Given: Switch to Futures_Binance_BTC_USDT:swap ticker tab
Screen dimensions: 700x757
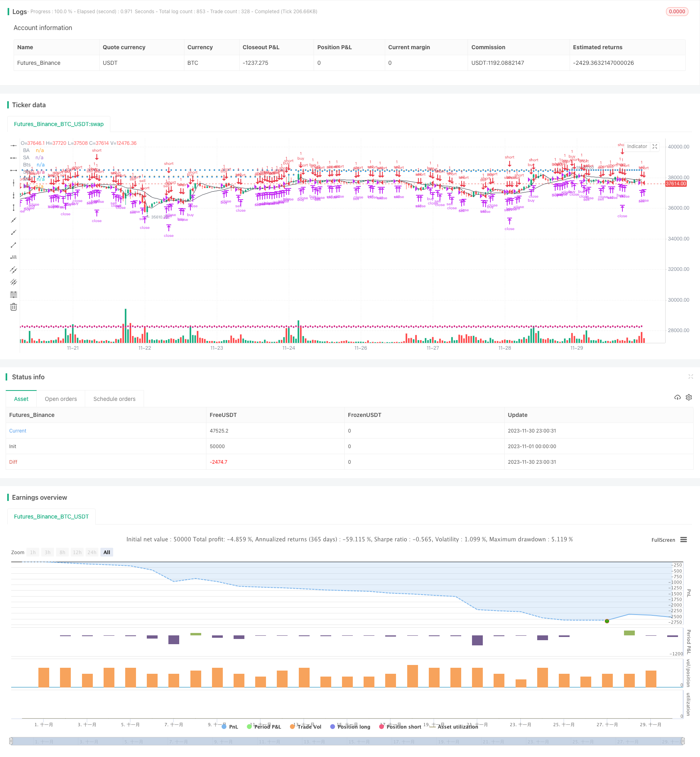Looking at the screenshot, I should click(x=59, y=124).
